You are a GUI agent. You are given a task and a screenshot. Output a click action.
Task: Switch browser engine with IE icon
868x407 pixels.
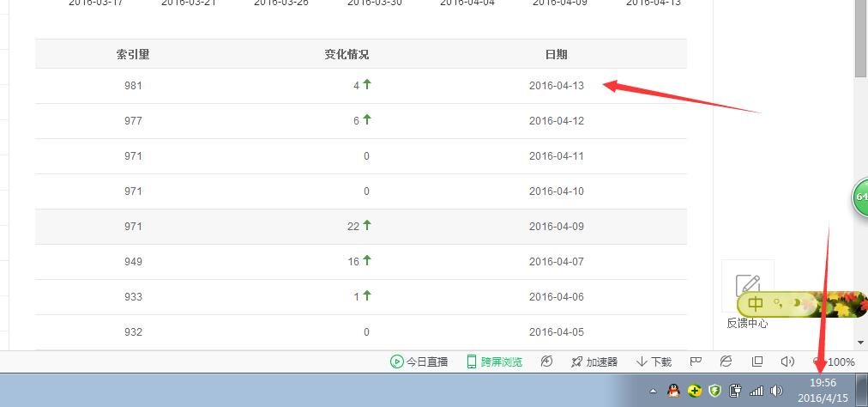pos(726,362)
